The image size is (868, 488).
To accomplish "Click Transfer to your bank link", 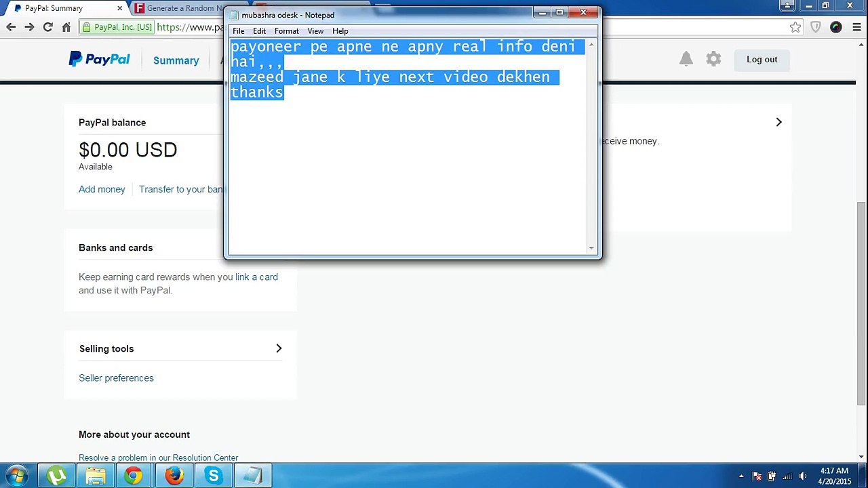I will [x=181, y=189].
